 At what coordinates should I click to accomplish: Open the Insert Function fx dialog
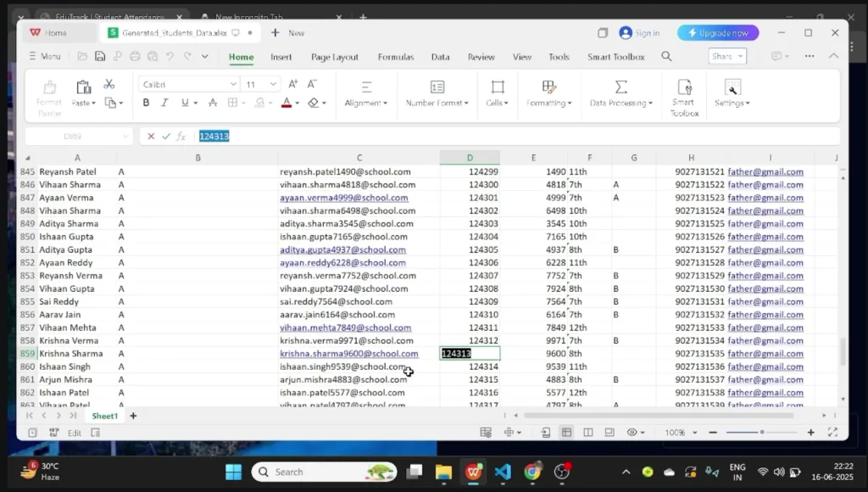[181, 137]
